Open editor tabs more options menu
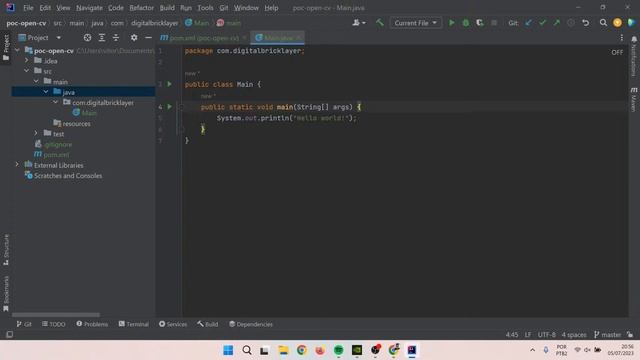The height and width of the screenshot is (360, 640). [622, 38]
